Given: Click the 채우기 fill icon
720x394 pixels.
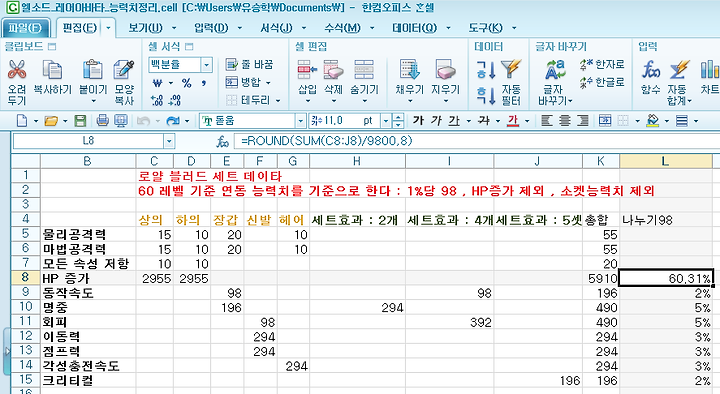Looking at the screenshot, I should point(409,70).
